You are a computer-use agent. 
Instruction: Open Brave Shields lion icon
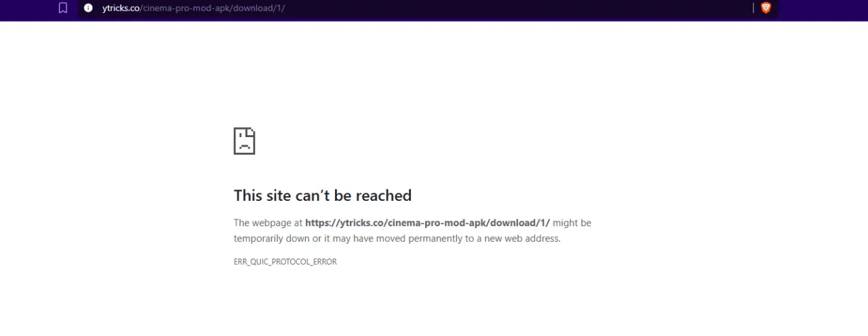766,8
